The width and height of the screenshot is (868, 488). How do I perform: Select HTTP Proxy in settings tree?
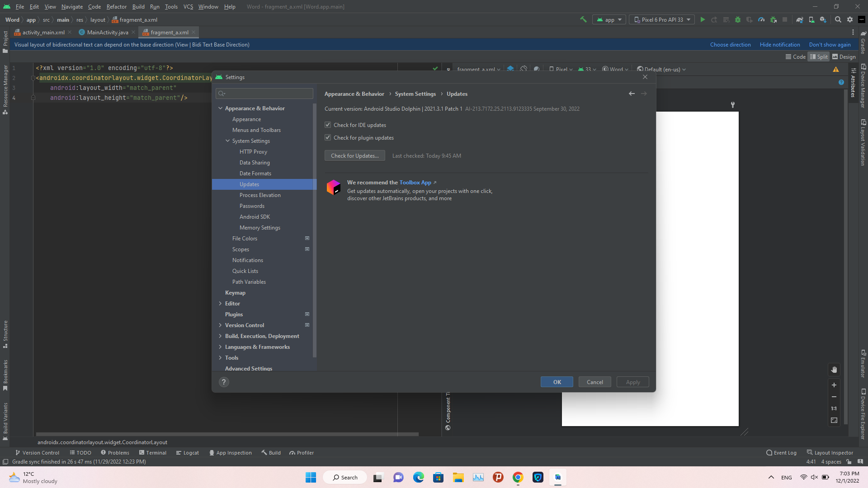click(253, 152)
